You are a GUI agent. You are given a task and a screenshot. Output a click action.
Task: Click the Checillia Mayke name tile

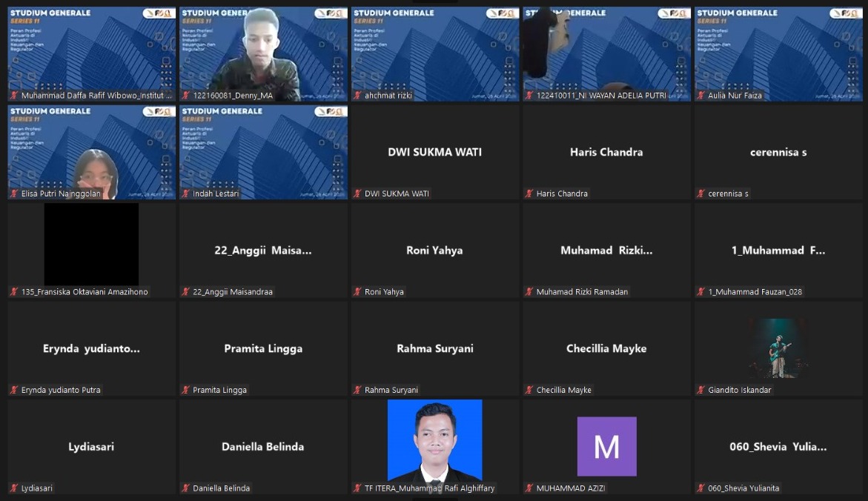(606, 348)
